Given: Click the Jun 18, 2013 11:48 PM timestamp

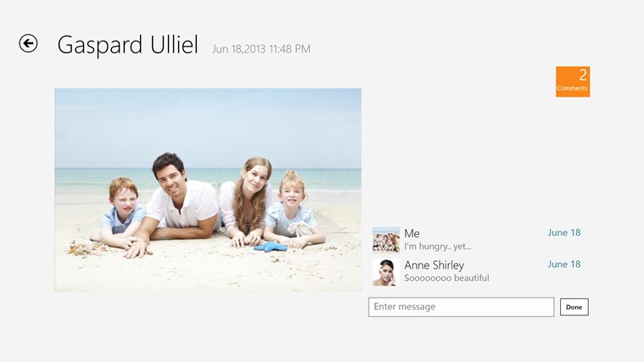Looking at the screenshot, I should point(261,49).
